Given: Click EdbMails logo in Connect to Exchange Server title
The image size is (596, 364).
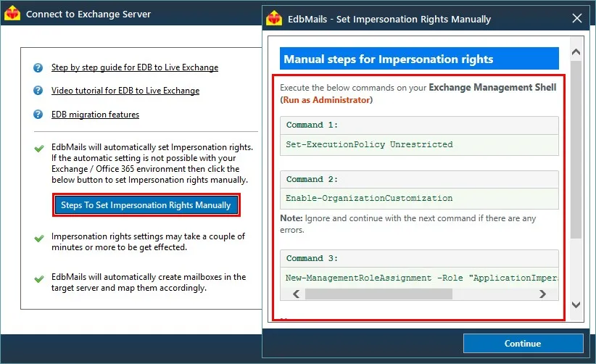Looking at the screenshot, I should [12, 13].
